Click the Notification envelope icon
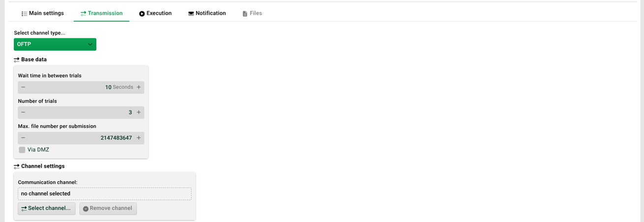The image size is (644, 222). 191,14
